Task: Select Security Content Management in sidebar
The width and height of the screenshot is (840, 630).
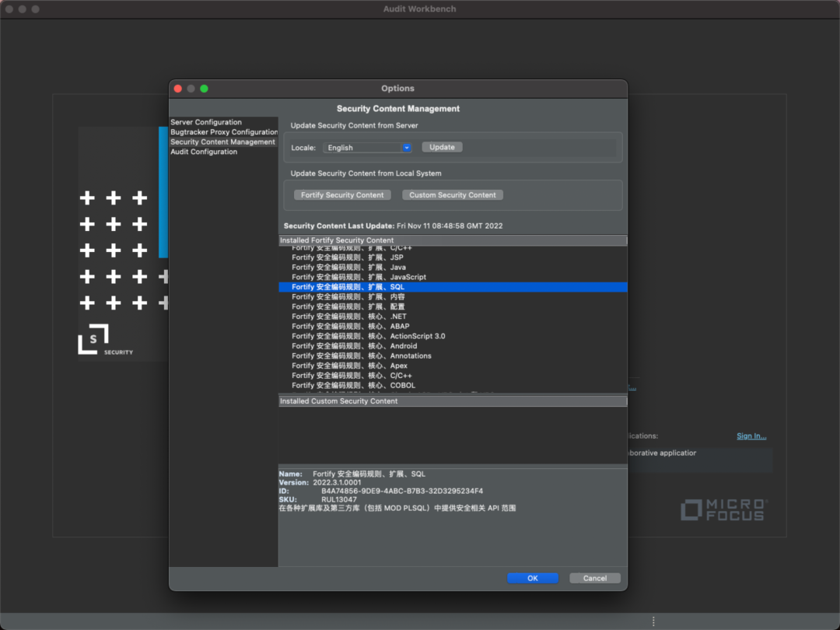Action: coord(223,142)
